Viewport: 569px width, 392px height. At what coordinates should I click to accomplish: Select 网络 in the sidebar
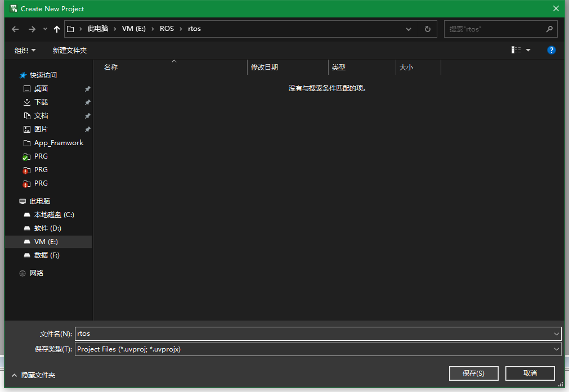click(36, 273)
